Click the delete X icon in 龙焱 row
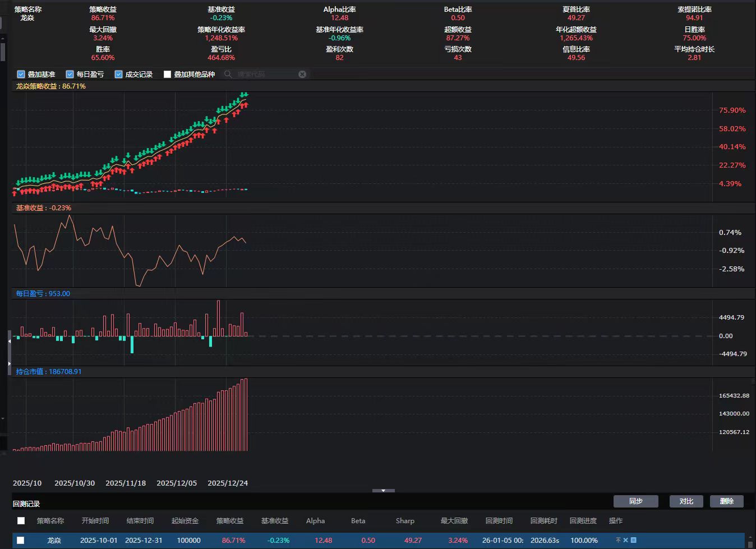 [626, 540]
